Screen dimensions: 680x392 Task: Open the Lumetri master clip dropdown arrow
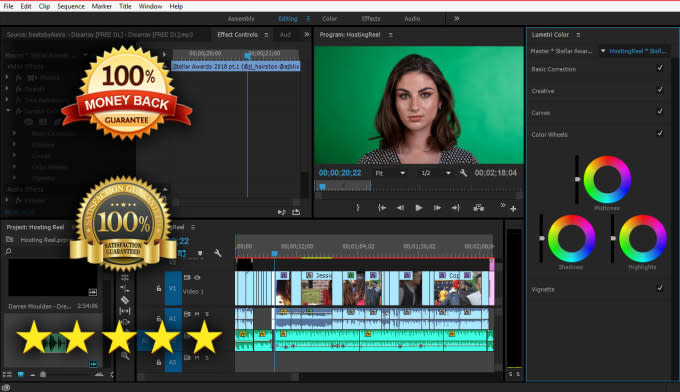(603, 51)
